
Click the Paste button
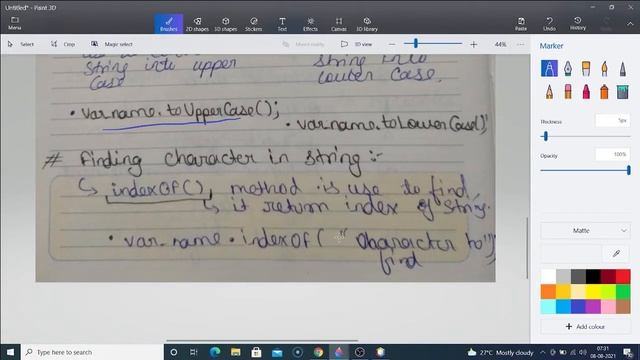pos(521,24)
